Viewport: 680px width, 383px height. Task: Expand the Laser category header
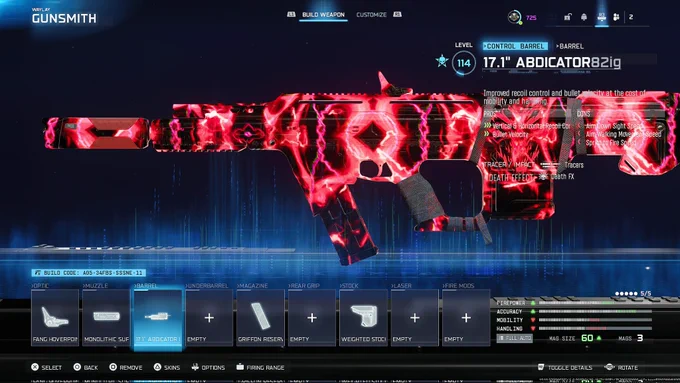pos(401,285)
